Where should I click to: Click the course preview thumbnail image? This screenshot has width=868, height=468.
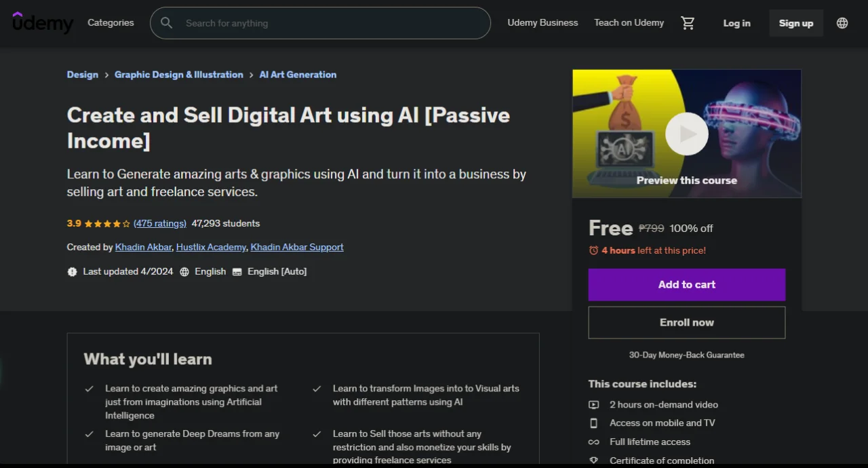(x=687, y=134)
